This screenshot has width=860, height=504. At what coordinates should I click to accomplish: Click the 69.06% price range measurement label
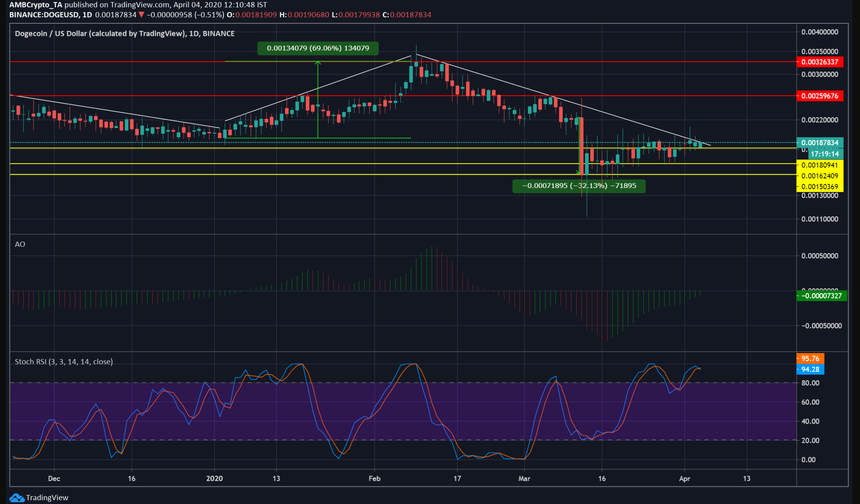(x=318, y=48)
